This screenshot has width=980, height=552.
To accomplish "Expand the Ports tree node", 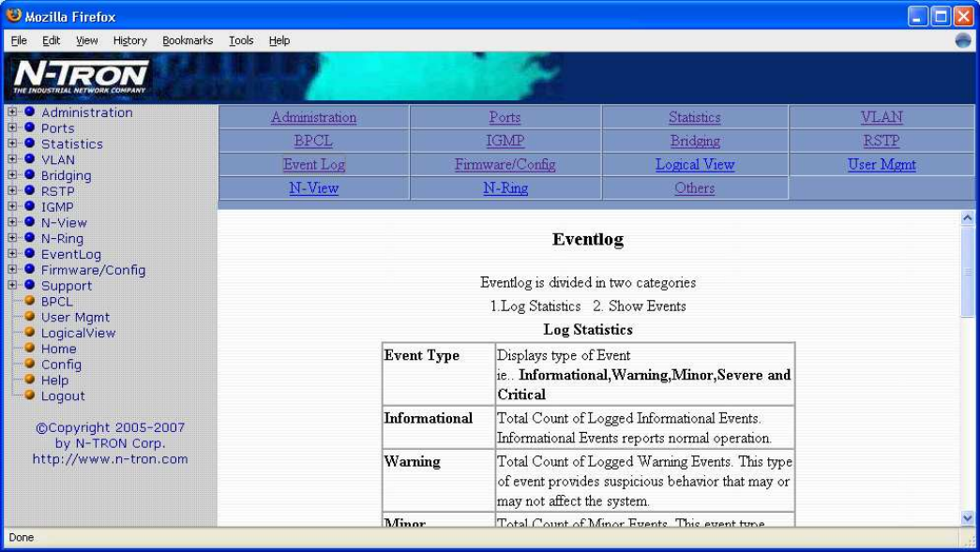I will pos(12,127).
